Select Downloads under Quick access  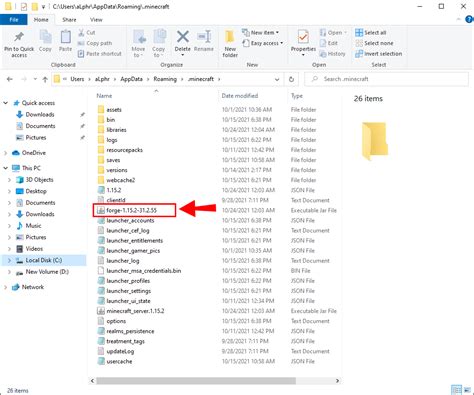coord(40,114)
